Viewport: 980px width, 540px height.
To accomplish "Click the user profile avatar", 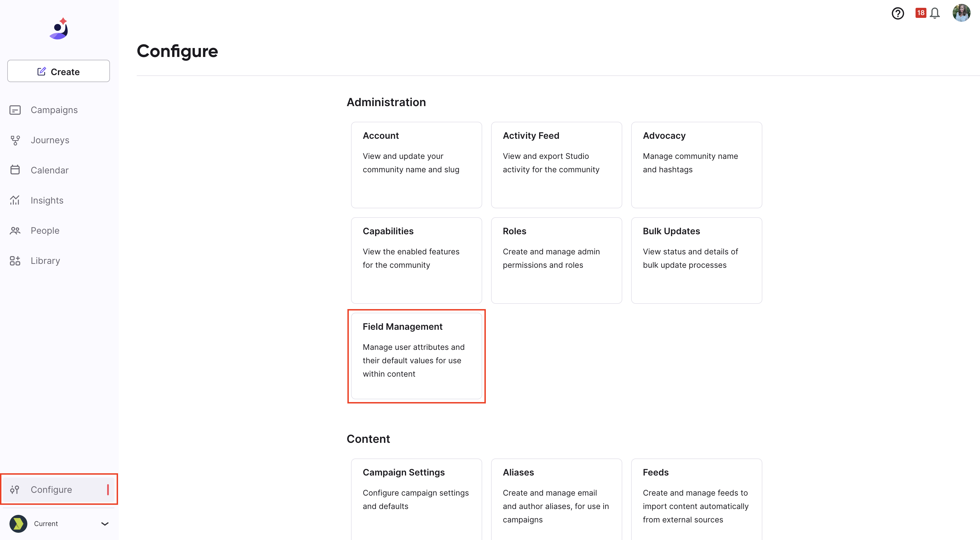I will point(961,13).
